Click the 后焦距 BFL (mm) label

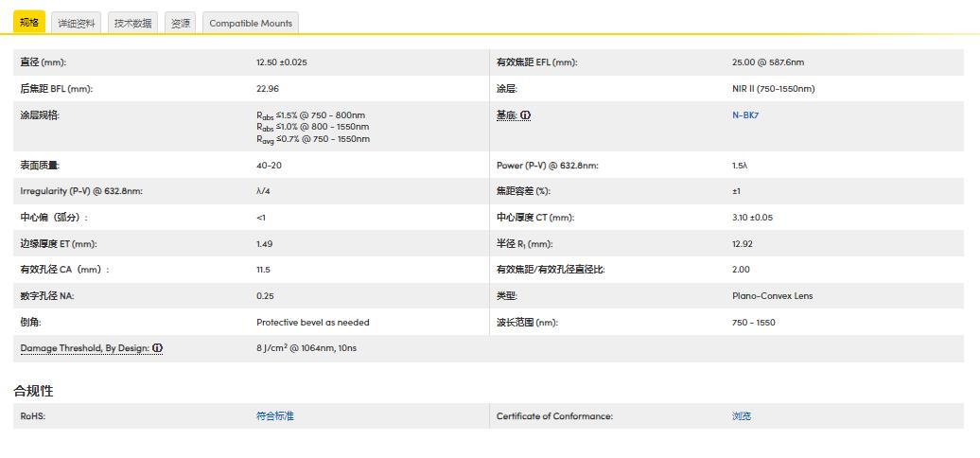(56, 89)
